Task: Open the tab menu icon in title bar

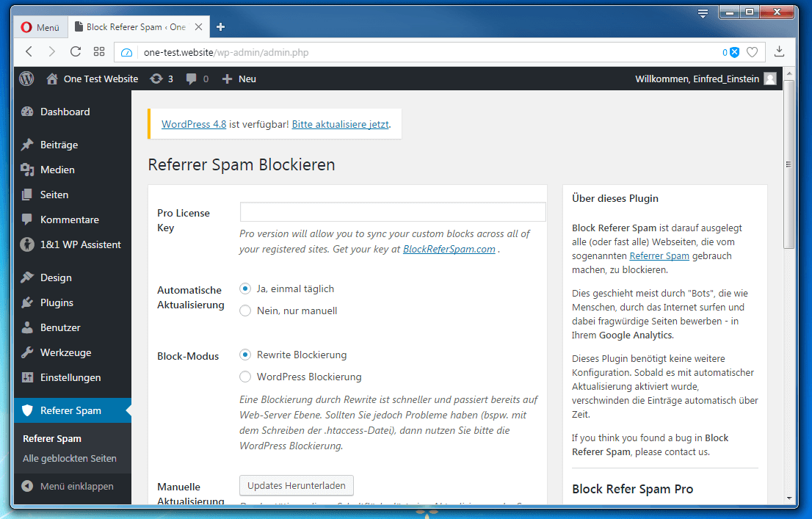Action: point(703,13)
